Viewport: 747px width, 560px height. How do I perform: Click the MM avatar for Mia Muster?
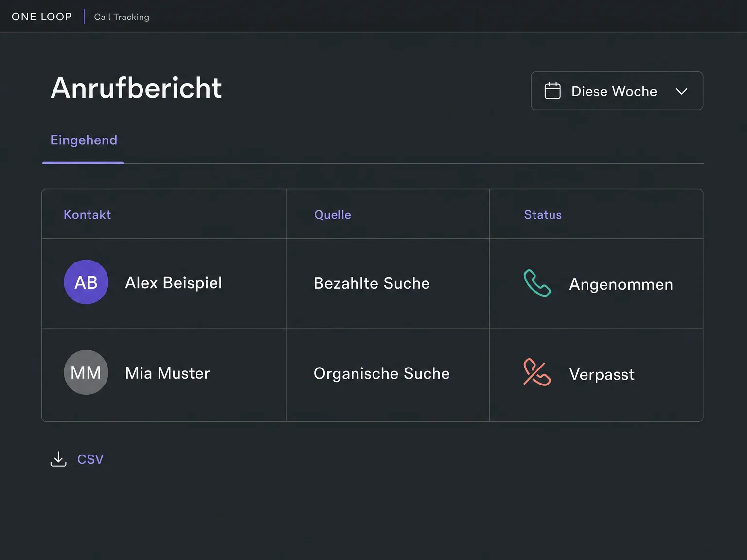(x=86, y=372)
